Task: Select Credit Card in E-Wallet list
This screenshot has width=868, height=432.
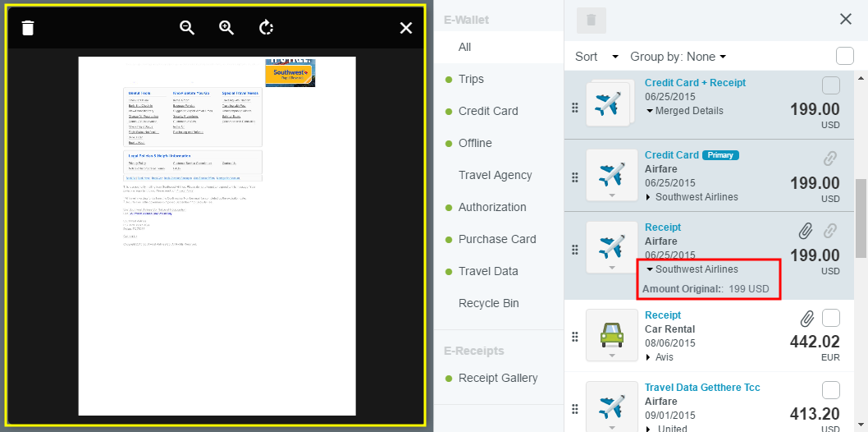Action: [488, 111]
